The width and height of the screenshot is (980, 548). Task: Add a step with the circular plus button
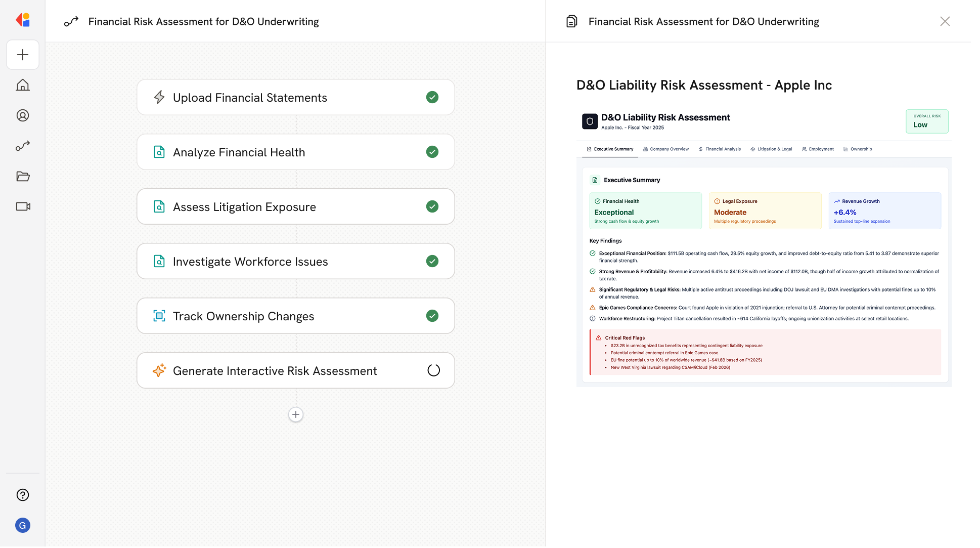(296, 414)
